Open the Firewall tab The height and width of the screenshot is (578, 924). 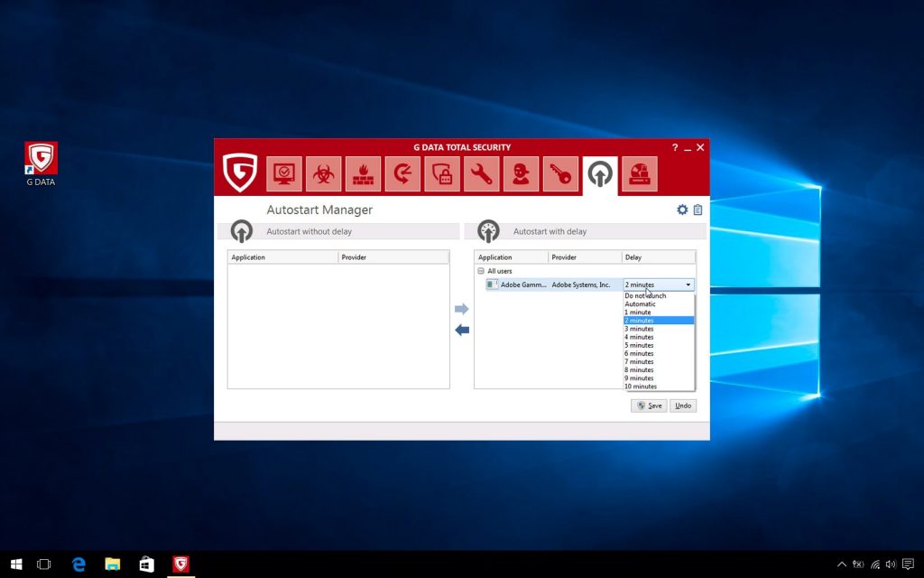point(363,174)
